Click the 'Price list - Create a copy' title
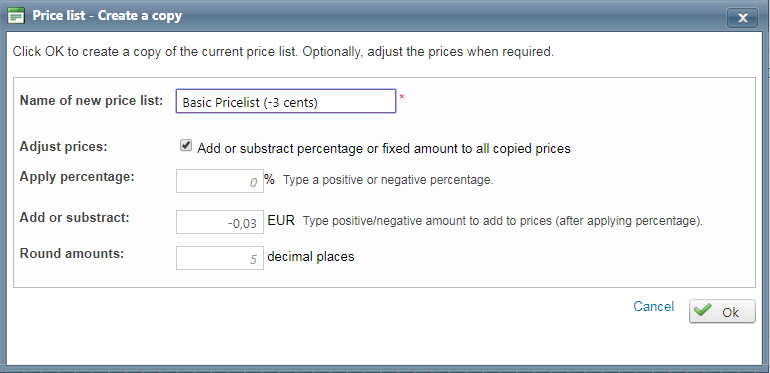Viewport: 770px width, 373px height. [x=107, y=16]
